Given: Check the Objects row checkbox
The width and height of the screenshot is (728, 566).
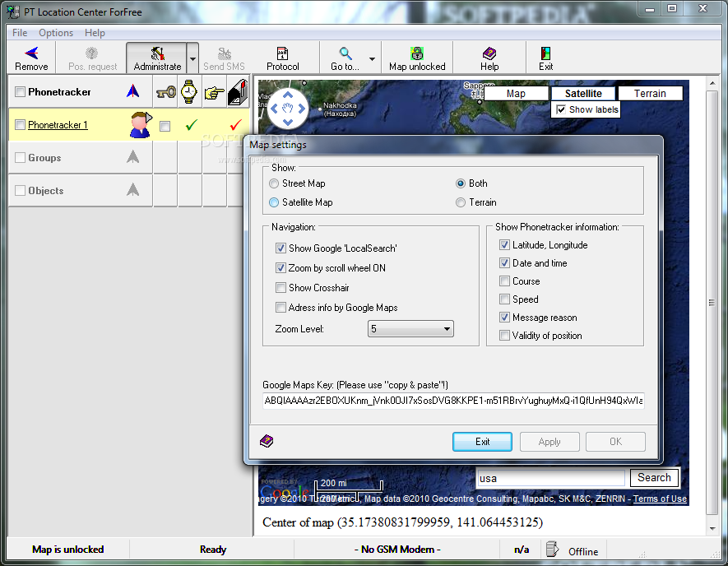Looking at the screenshot, I should click(20, 190).
